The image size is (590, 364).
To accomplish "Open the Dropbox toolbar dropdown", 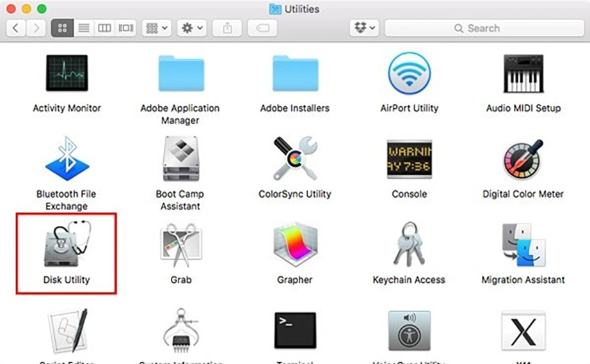I will (365, 28).
